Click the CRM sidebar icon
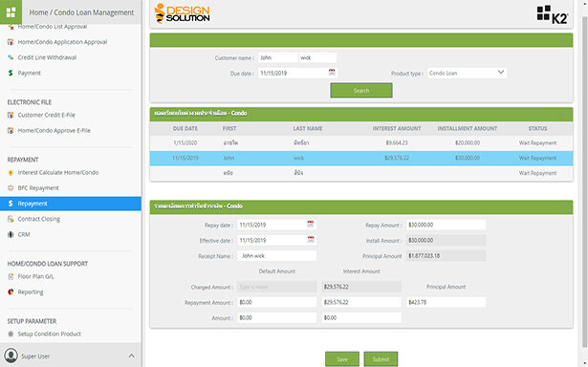Screen dimensions: 588x367 (x=11, y=235)
